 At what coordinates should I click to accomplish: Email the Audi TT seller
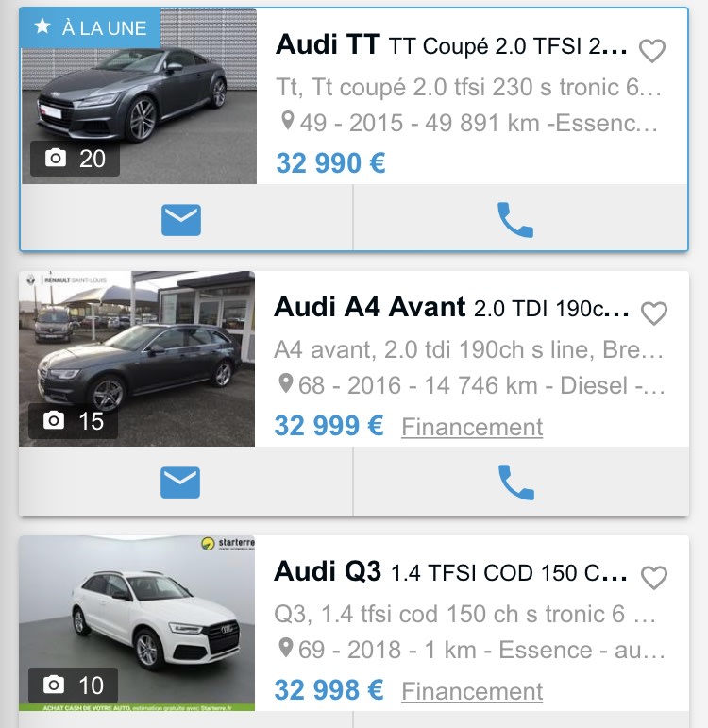pos(181,220)
